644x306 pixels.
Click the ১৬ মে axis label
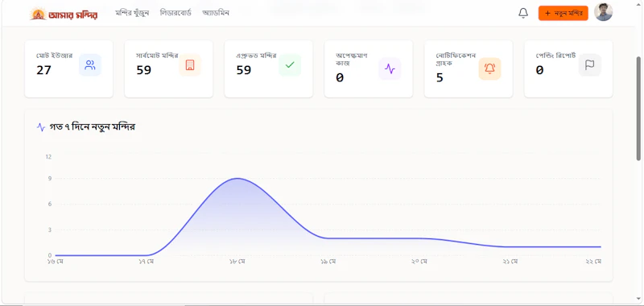[55, 262]
